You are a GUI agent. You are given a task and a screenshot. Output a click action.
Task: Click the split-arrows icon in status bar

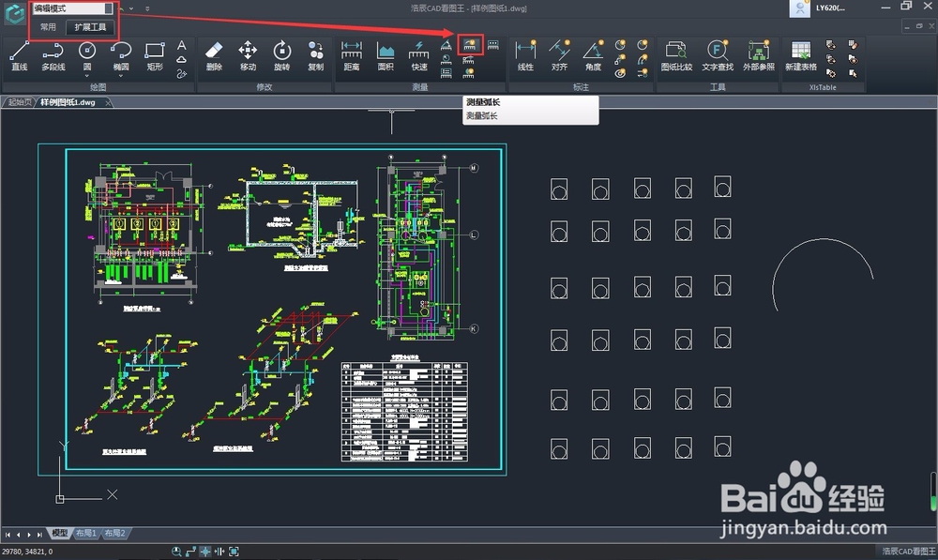pos(219,552)
